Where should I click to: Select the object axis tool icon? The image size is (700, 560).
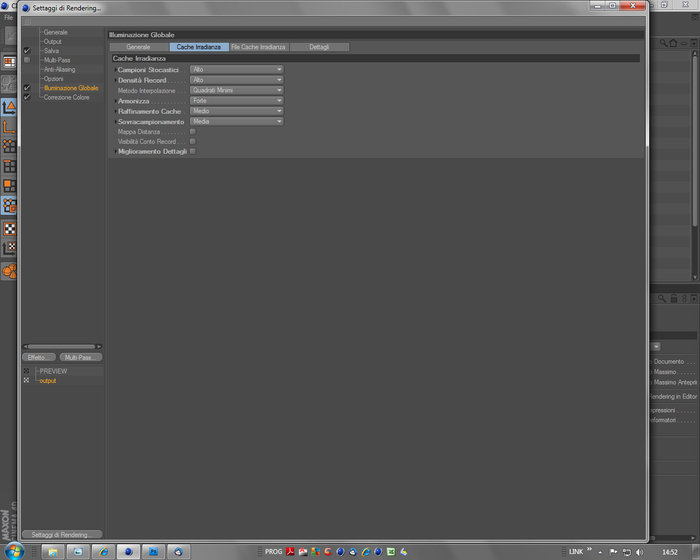pos(9,127)
